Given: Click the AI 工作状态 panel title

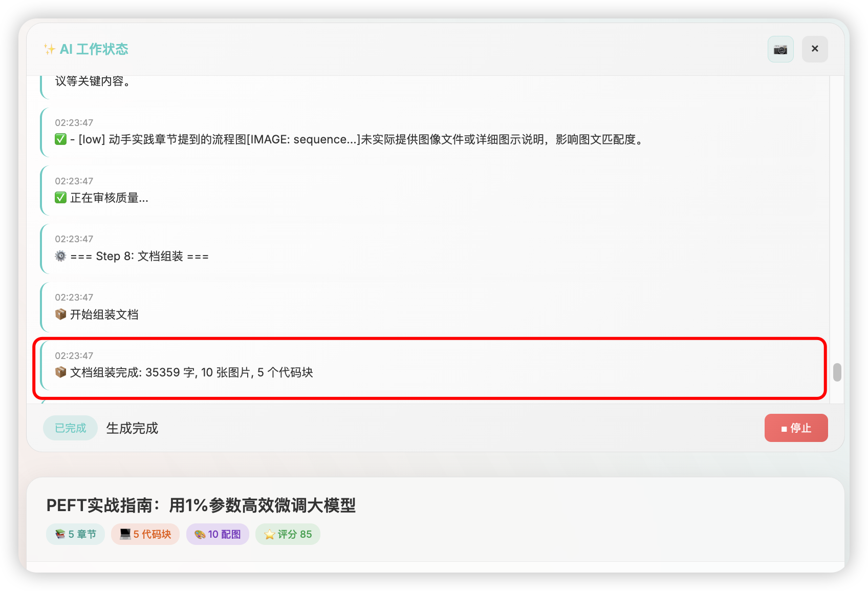Looking at the screenshot, I should [x=94, y=49].
